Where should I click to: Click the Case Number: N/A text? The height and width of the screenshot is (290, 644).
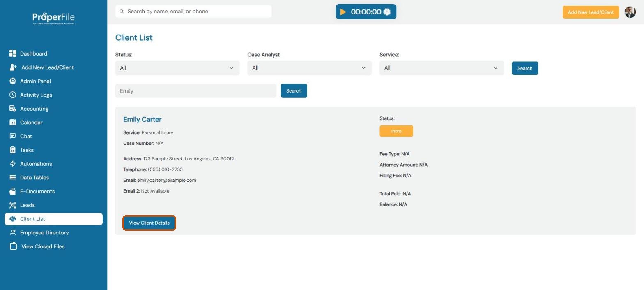coord(143,143)
